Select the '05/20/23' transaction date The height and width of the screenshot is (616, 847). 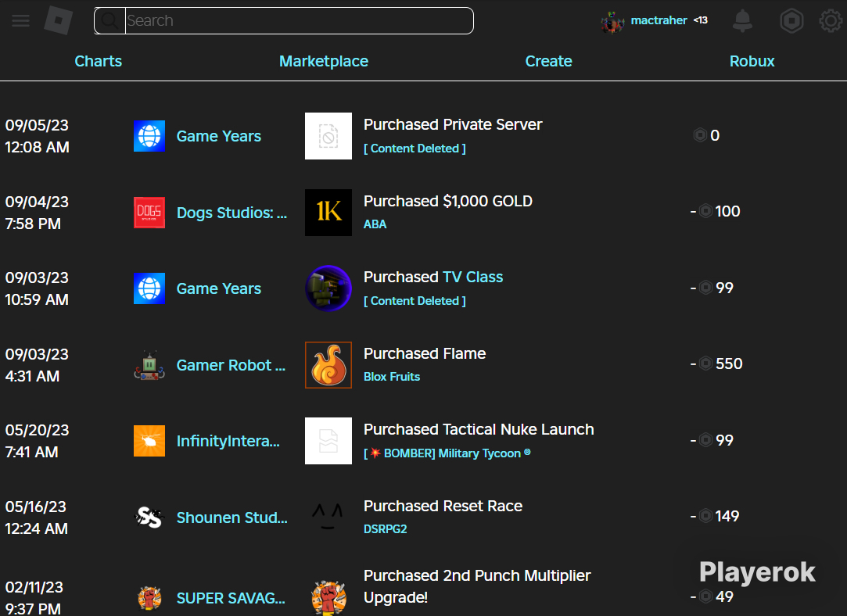[37, 430]
